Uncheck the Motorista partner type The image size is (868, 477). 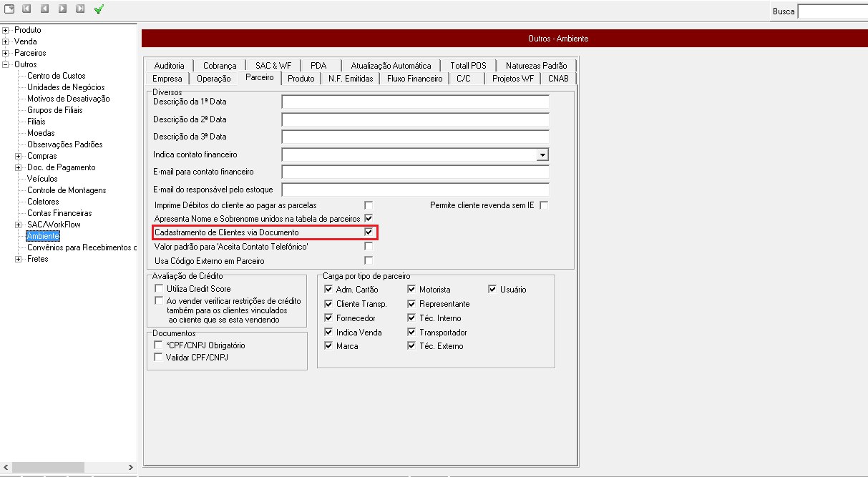[411, 290]
